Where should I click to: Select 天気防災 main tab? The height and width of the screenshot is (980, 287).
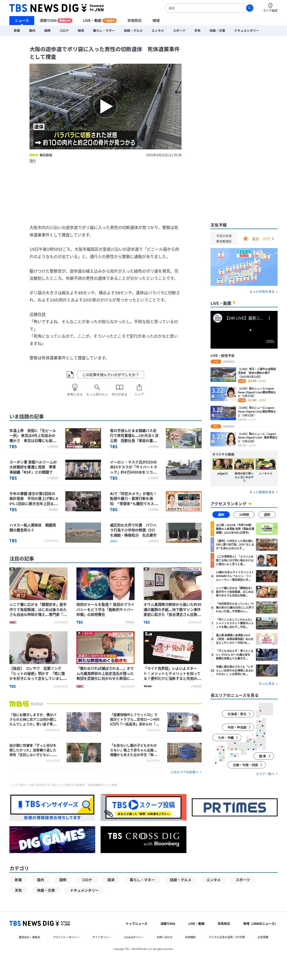(134, 21)
